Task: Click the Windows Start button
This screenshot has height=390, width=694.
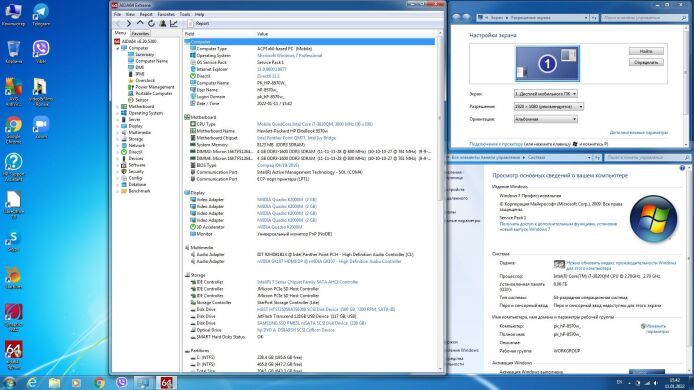Action: coord(8,382)
